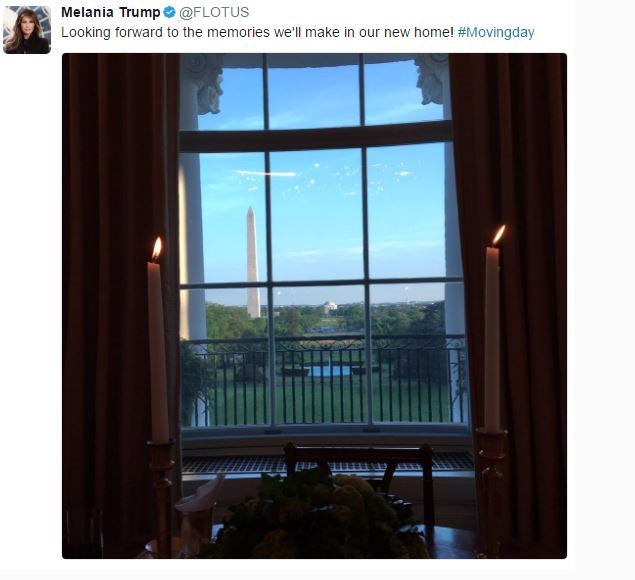
Task: Open the @FLOTUS handle link
Action: point(214,13)
